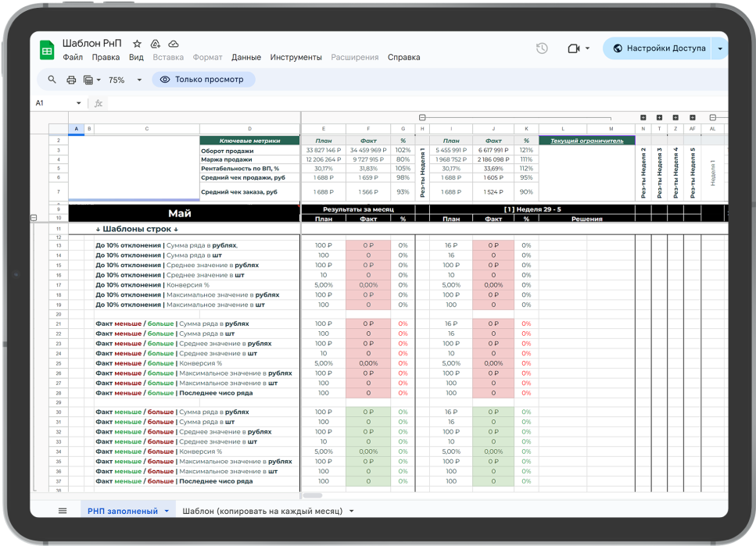
Task: Star the Шаблон РнП document
Action: [x=138, y=44]
